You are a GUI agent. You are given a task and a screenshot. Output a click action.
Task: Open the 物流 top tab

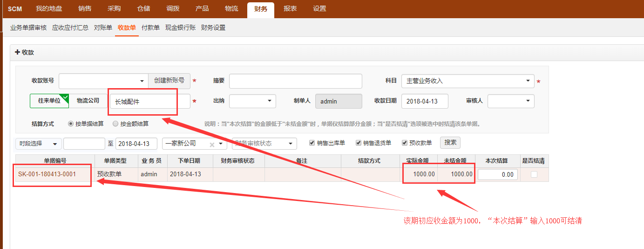tap(231, 9)
